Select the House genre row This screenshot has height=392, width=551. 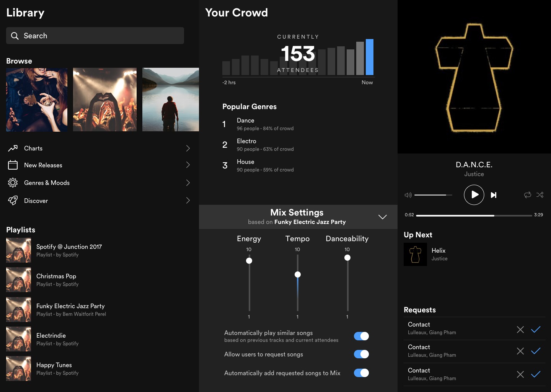pyautogui.click(x=258, y=165)
